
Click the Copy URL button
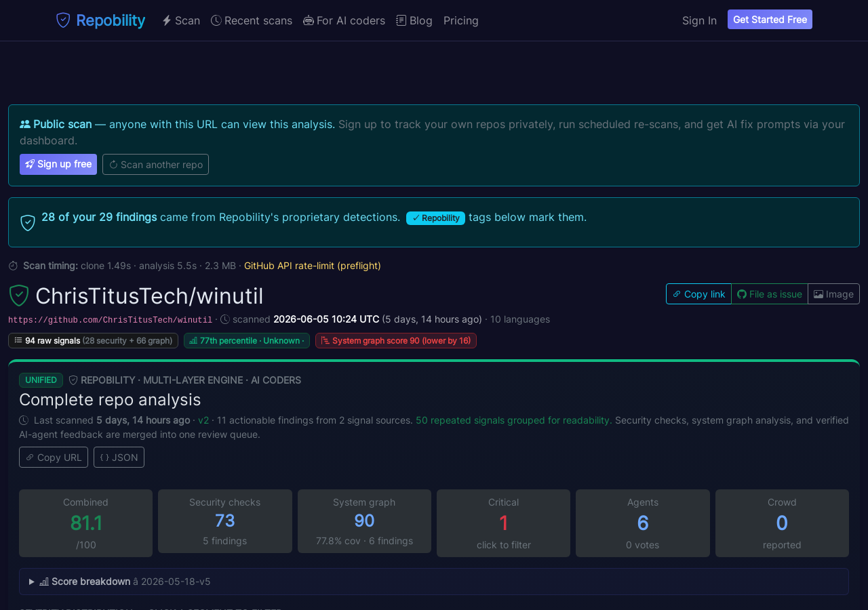tap(54, 457)
